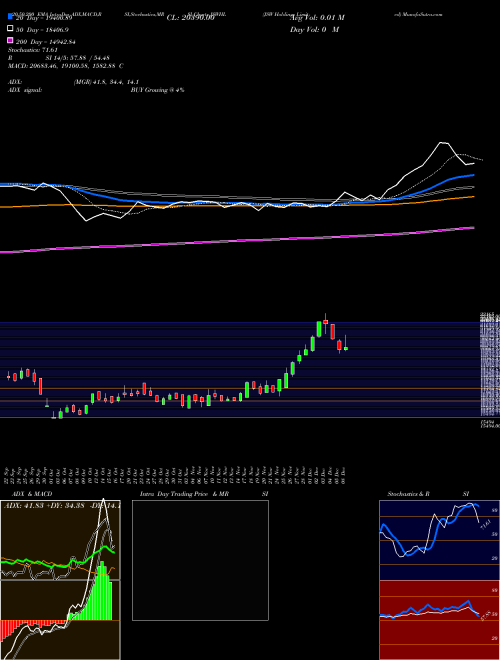Image resolution: width=500 pixels, height=660 pixels.
Task: Select the '50 Day = 18406.9' label
Action: click(x=43, y=30)
